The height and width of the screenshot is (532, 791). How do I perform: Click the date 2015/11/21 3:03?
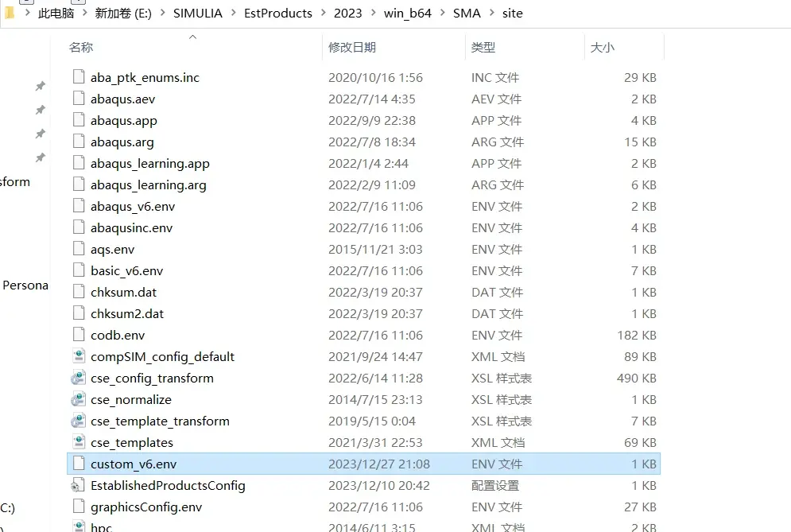375,250
